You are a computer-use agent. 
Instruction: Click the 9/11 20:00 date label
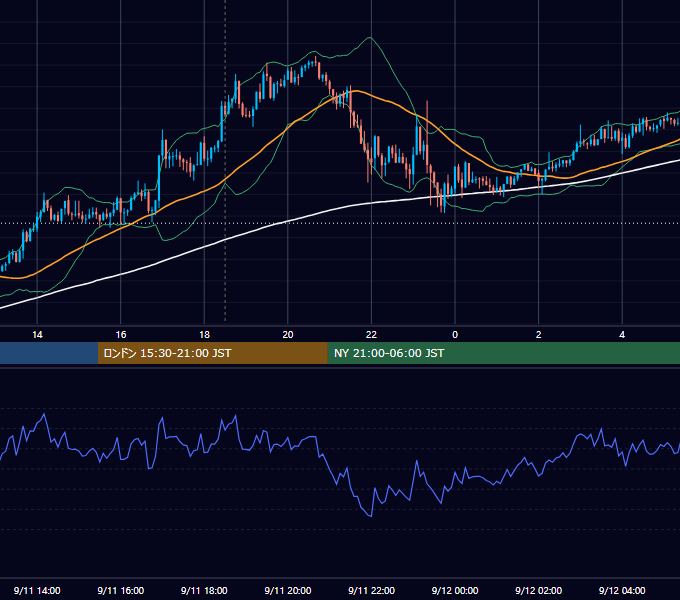(x=288, y=590)
